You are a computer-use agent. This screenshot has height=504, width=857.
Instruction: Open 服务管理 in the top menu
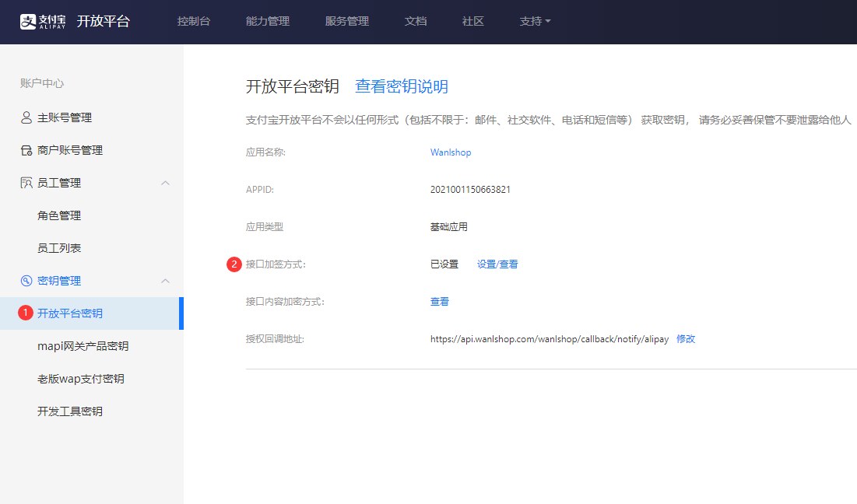coord(347,21)
